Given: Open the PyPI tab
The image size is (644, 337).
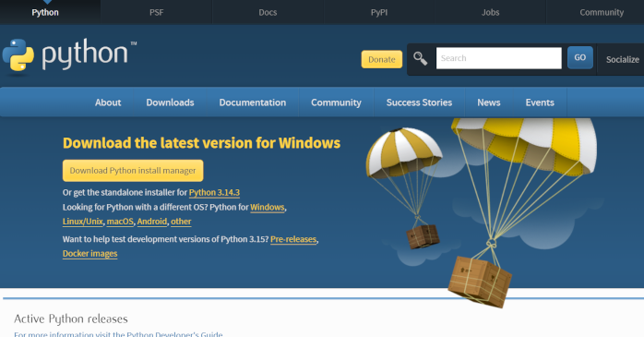Looking at the screenshot, I should tap(379, 12).
